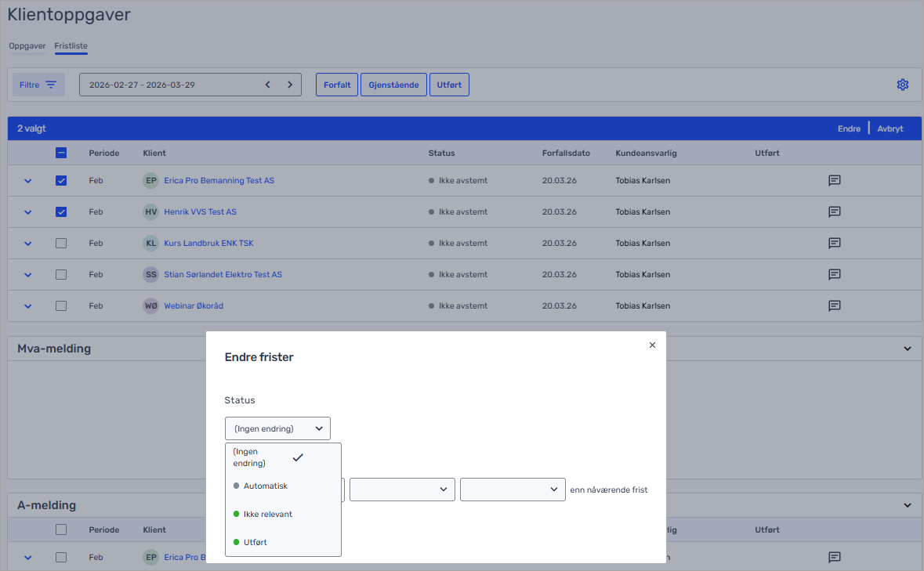The height and width of the screenshot is (571, 924).
Task: Check the Stian Sørlandet Elektro checkbox
Action: click(x=61, y=275)
